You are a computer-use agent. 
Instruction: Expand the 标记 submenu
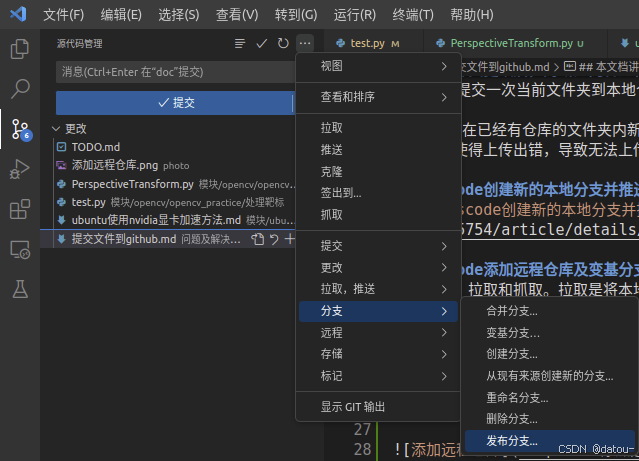378,376
